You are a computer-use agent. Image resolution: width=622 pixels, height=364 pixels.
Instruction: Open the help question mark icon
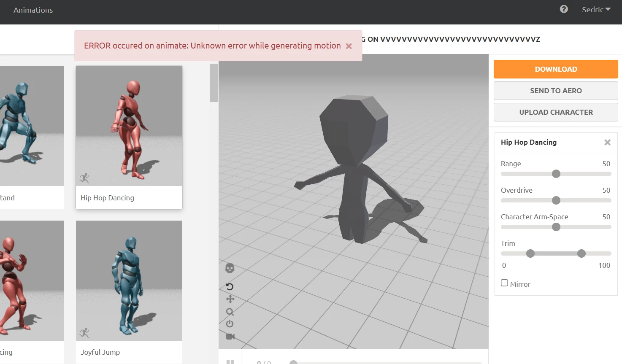pyautogui.click(x=564, y=9)
